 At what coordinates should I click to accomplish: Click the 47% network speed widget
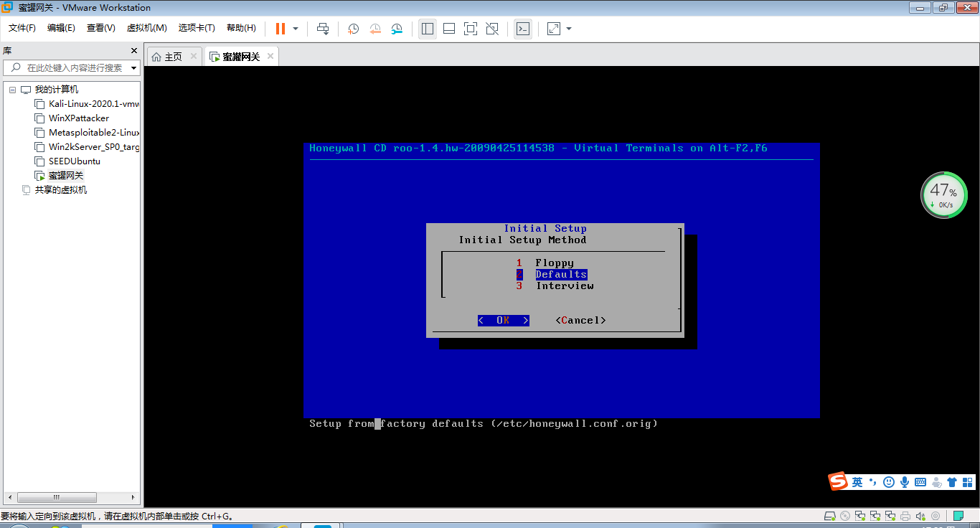tap(944, 195)
